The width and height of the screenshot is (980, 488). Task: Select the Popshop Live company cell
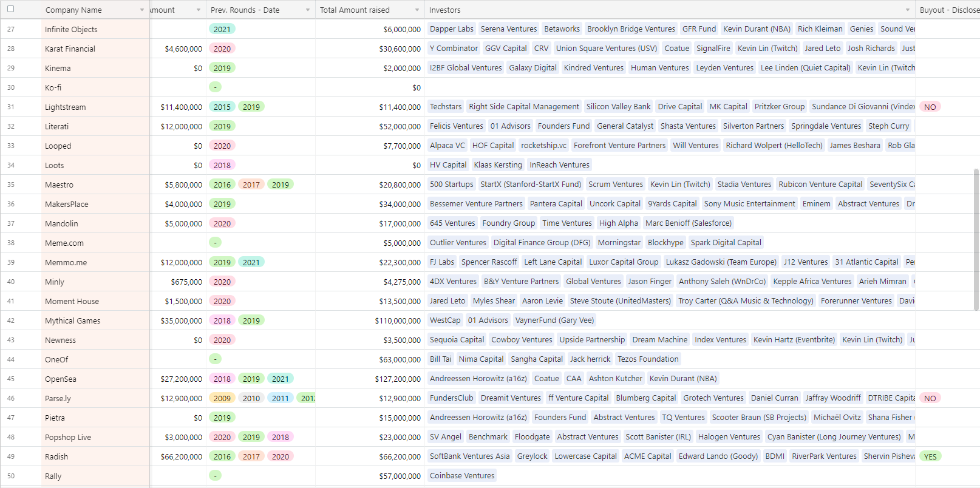click(x=95, y=437)
